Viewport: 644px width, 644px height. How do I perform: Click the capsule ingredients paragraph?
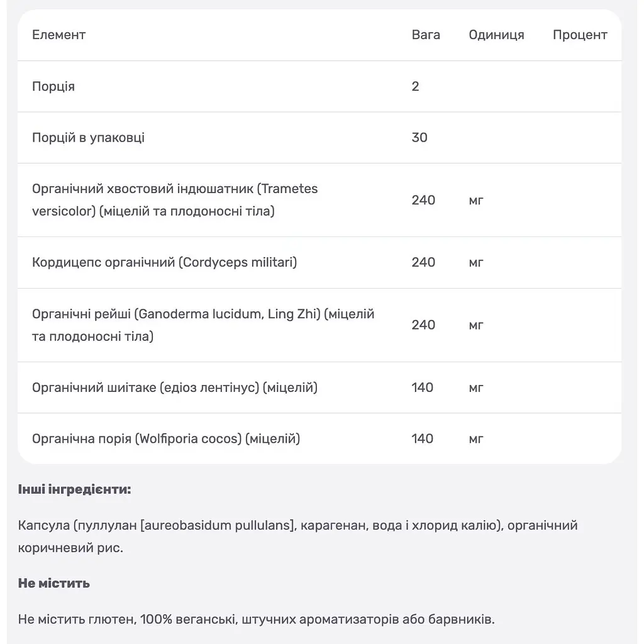[297, 536]
